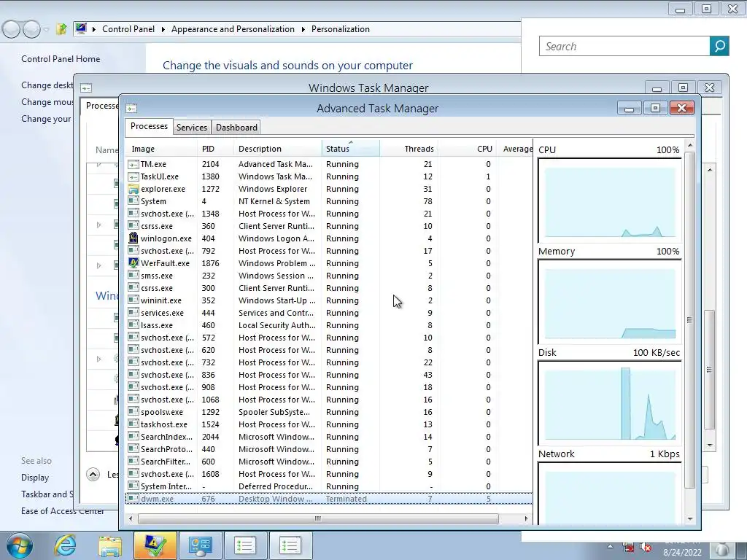Screen dimensions: 747x560
Task: Click the taskhost.exe process icon
Action: point(133,424)
